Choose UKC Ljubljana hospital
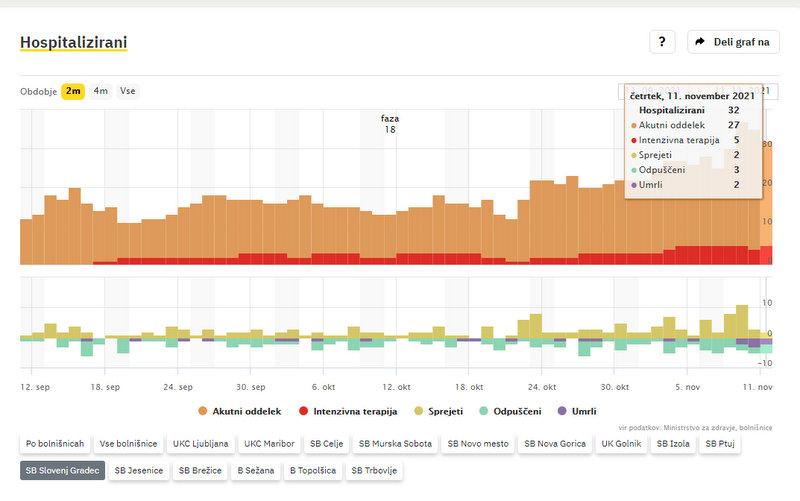The height and width of the screenshot is (501, 800). click(200, 443)
